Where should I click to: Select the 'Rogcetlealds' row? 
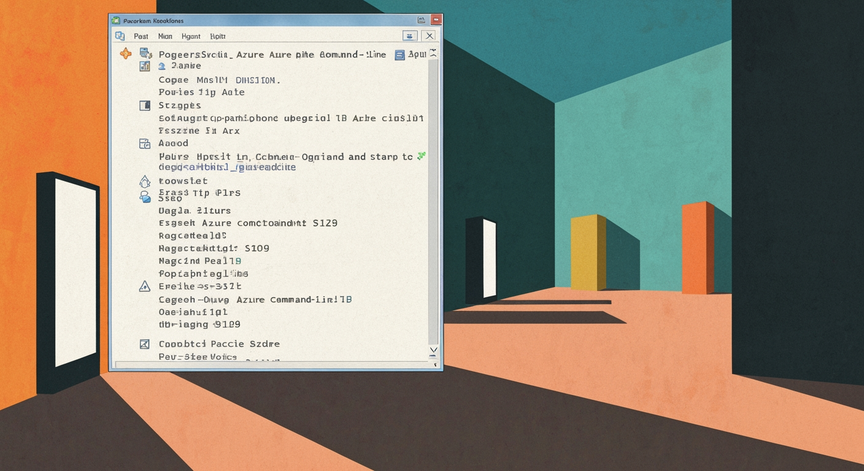(x=192, y=235)
